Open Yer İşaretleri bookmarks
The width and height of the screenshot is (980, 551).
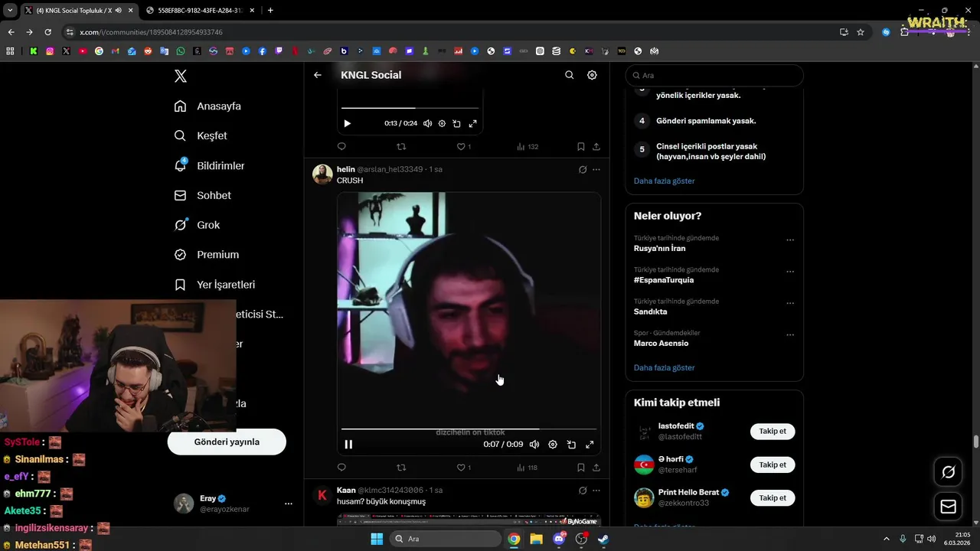tap(214, 285)
